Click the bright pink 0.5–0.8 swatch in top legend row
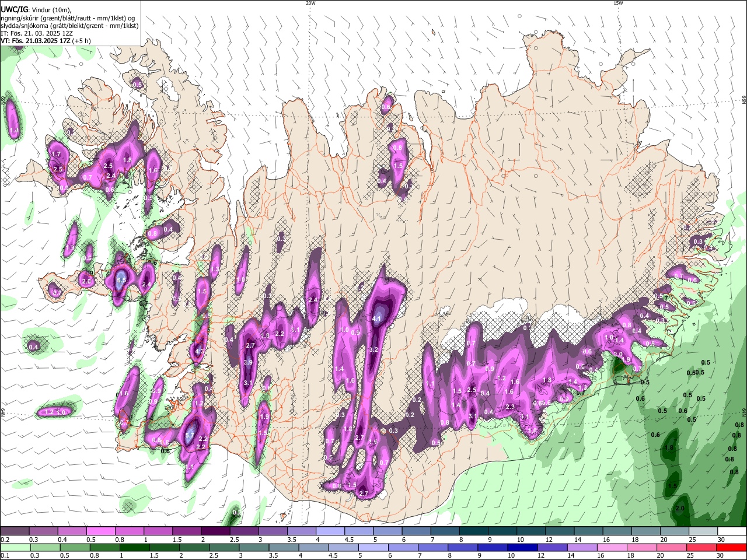This screenshot has width=747, height=560. point(100,531)
